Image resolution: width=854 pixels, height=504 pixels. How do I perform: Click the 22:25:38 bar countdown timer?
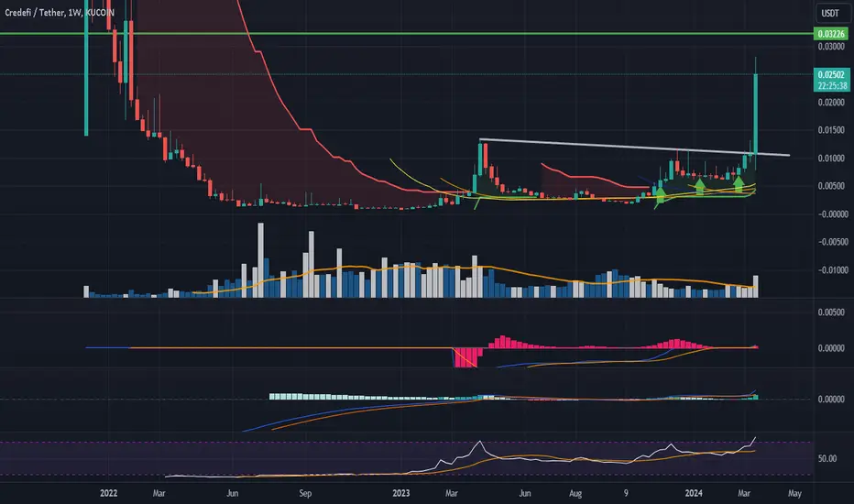click(x=831, y=86)
